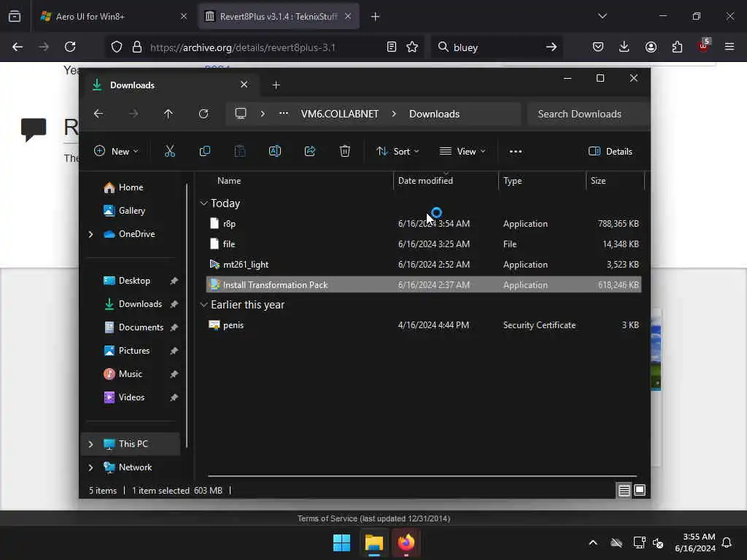747x560 pixels.
Task: Collapse the Today group
Action: [204, 203]
